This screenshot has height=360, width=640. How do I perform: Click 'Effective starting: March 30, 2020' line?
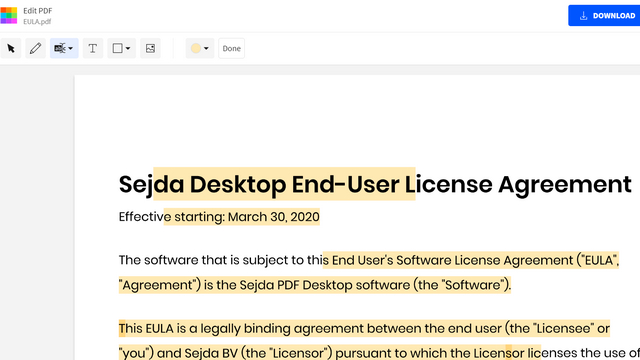[x=219, y=217]
